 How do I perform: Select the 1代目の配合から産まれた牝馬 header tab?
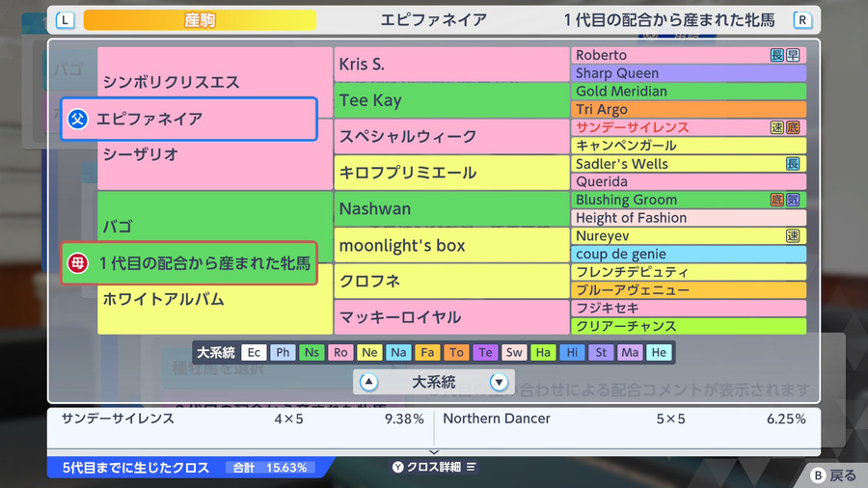(x=669, y=20)
